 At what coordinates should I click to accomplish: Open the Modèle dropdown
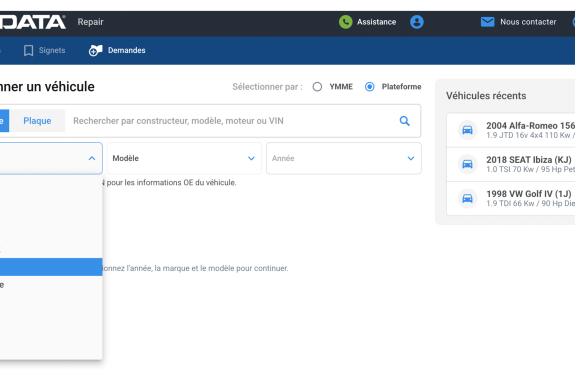coord(184,158)
